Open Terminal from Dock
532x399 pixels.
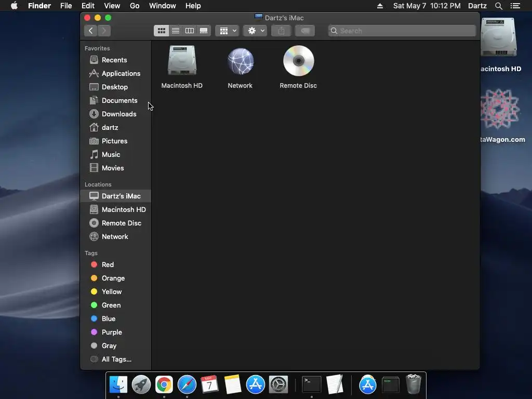312,385
